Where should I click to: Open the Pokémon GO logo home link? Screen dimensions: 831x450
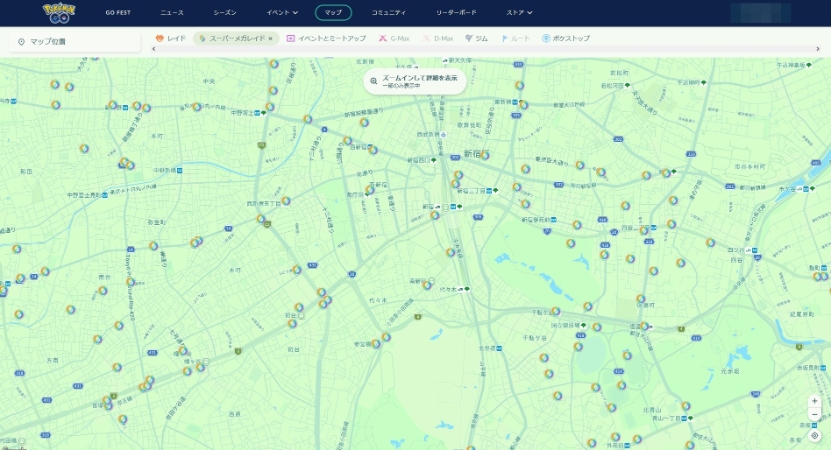click(x=59, y=13)
